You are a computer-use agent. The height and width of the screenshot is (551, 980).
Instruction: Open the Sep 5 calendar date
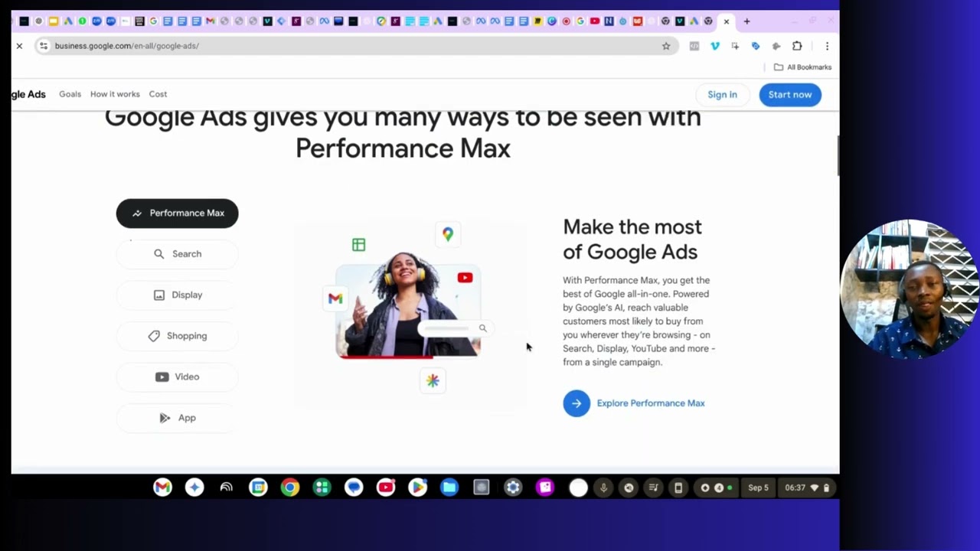tap(758, 487)
